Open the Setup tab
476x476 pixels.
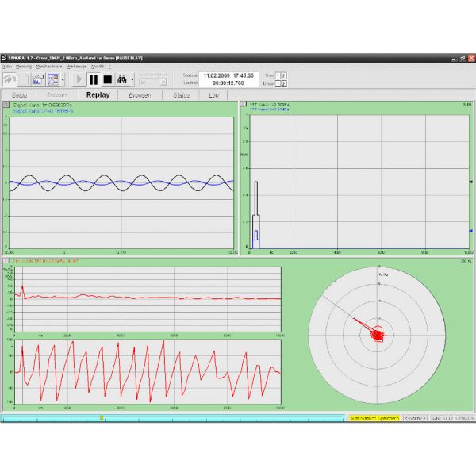(19, 95)
